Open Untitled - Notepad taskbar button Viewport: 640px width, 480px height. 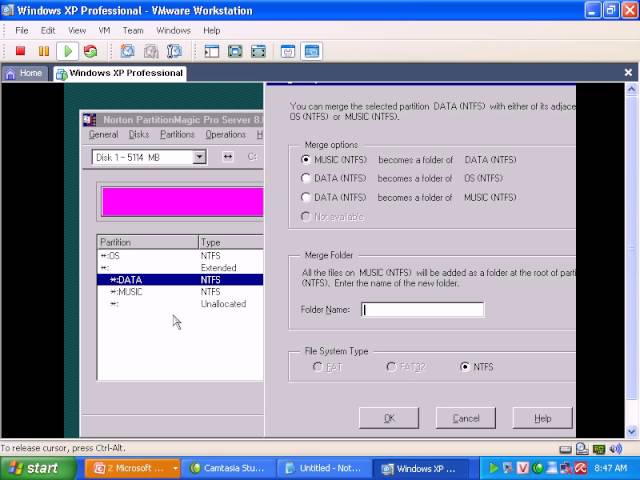(x=324, y=468)
